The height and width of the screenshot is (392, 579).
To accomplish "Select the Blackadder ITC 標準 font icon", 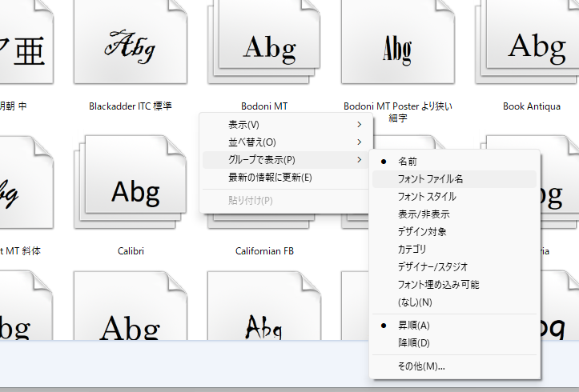I will point(131,42).
